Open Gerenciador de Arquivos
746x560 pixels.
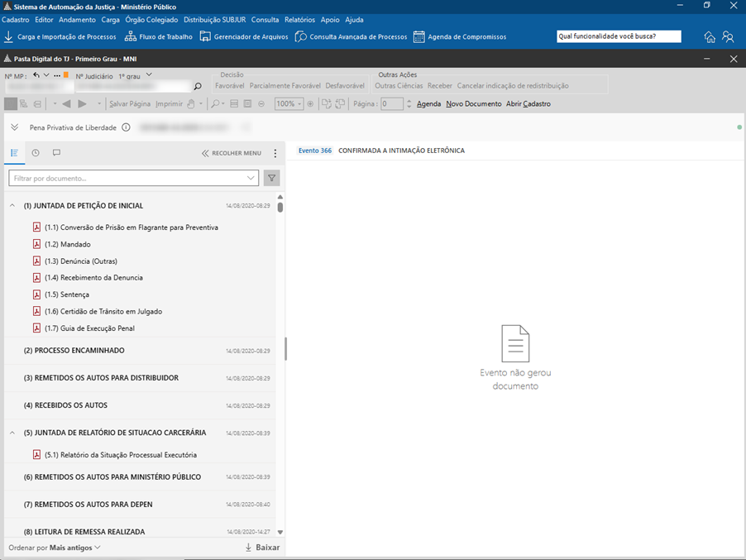(x=244, y=36)
